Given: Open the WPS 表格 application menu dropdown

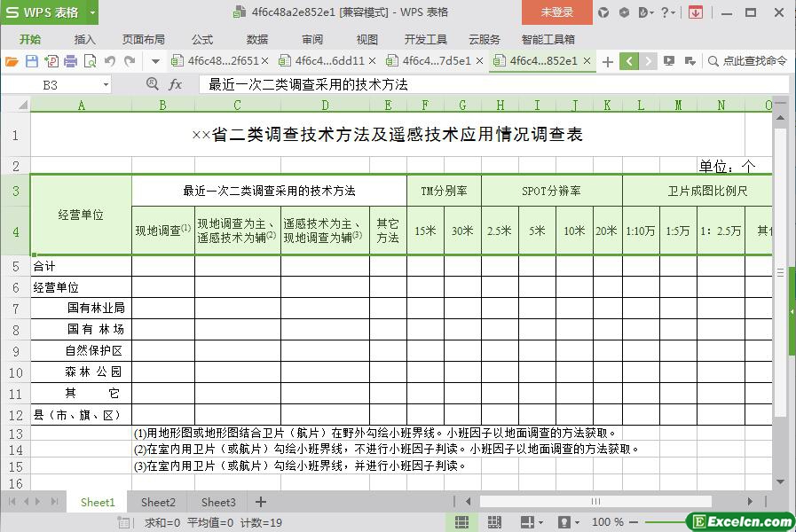Looking at the screenshot, I should [x=92, y=12].
